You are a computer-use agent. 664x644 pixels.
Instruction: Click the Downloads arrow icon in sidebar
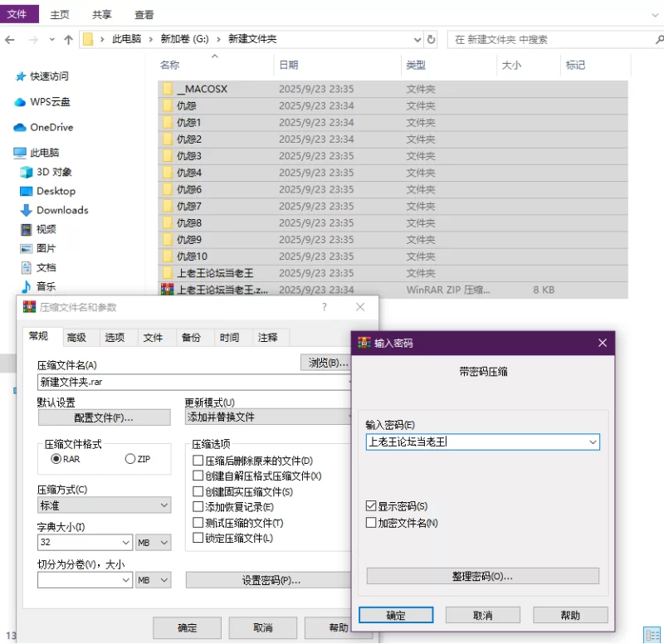coord(26,211)
